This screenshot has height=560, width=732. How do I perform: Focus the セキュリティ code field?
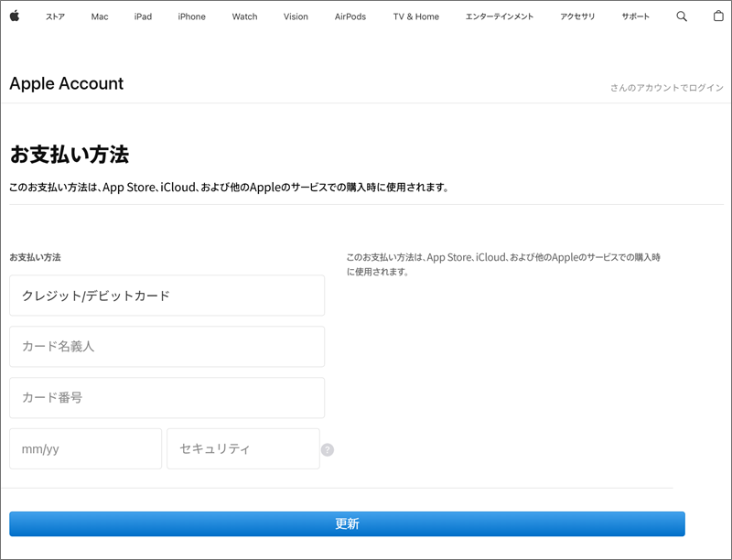point(243,449)
